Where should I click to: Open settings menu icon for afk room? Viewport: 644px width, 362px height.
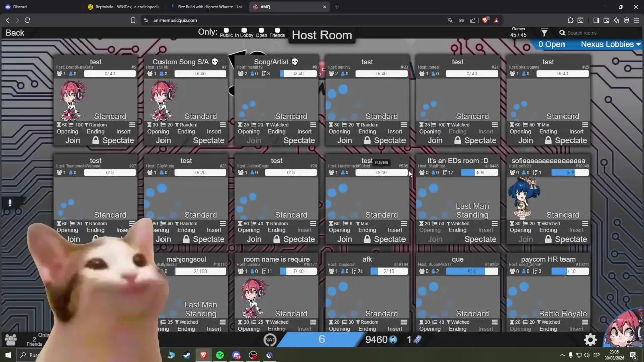(404, 322)
